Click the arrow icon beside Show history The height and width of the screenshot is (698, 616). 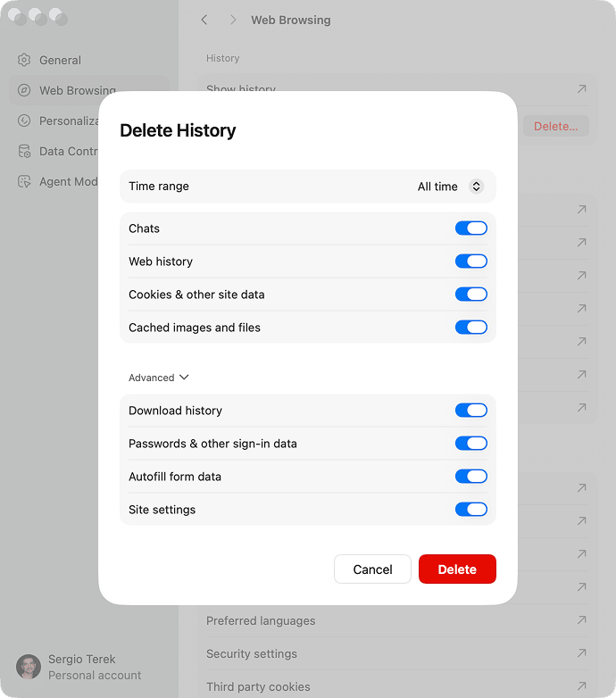coord(581,89)
